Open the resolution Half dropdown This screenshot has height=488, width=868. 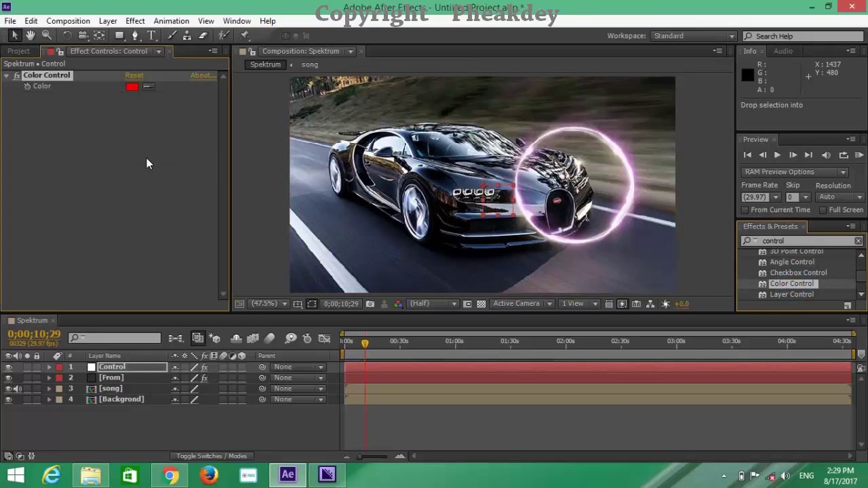[x=433, y=304]
